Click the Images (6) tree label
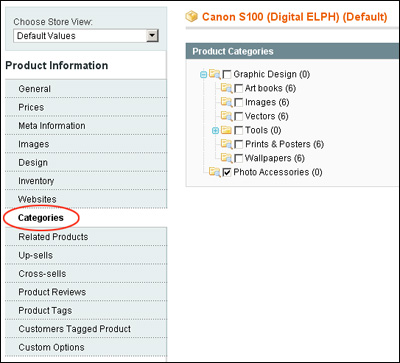The image size is (400, 363). tap(267, 102)
